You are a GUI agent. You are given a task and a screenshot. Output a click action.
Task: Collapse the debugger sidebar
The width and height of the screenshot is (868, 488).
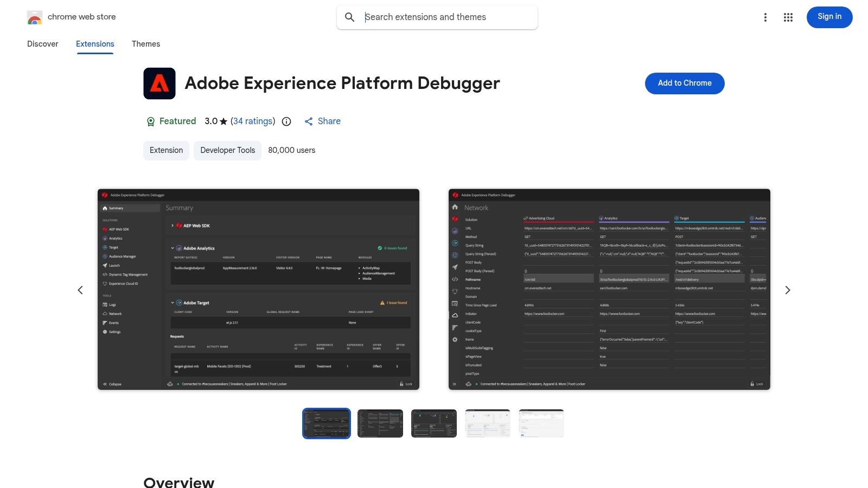click(111, 383)
